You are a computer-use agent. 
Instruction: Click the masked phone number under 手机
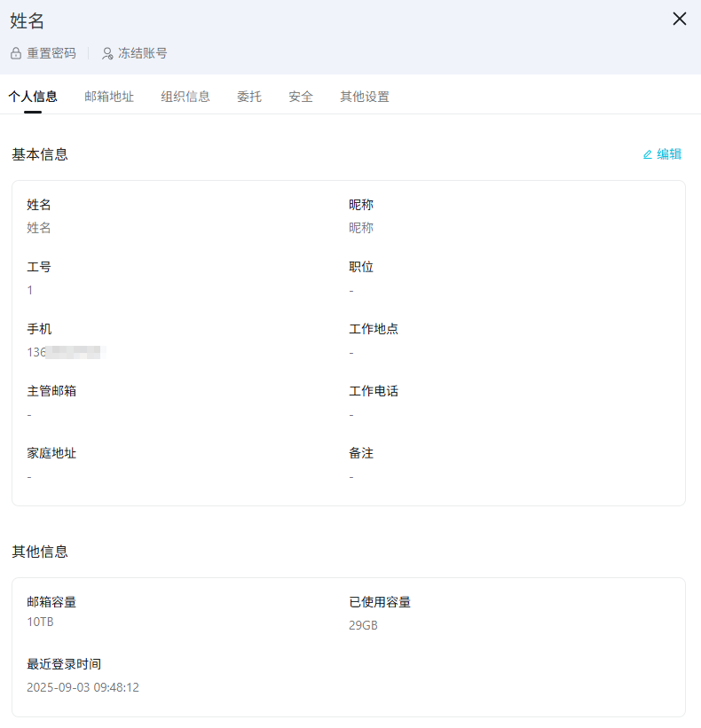click(x=66, y=352)
